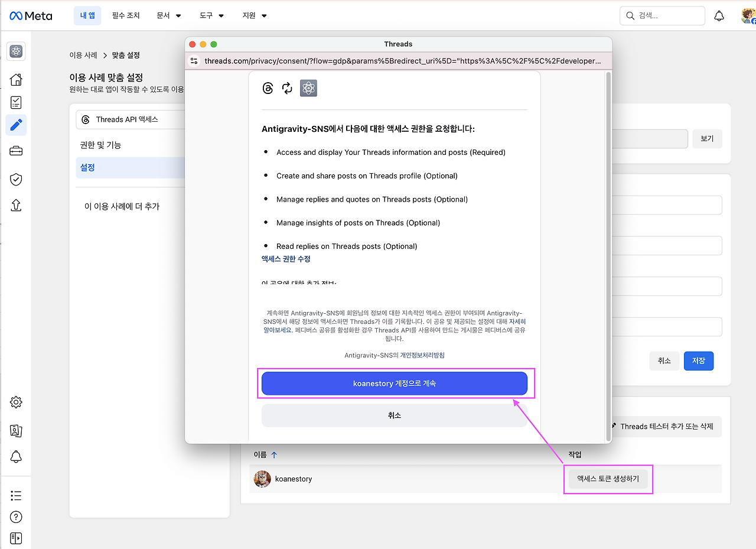Open the 지원 dropdown menu

tap(255, 16)
